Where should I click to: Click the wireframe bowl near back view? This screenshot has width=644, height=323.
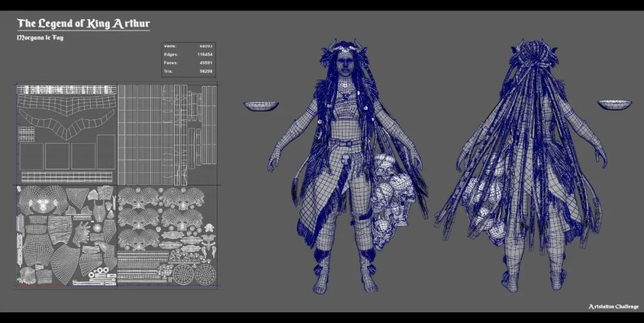click(x=614, y=105)
